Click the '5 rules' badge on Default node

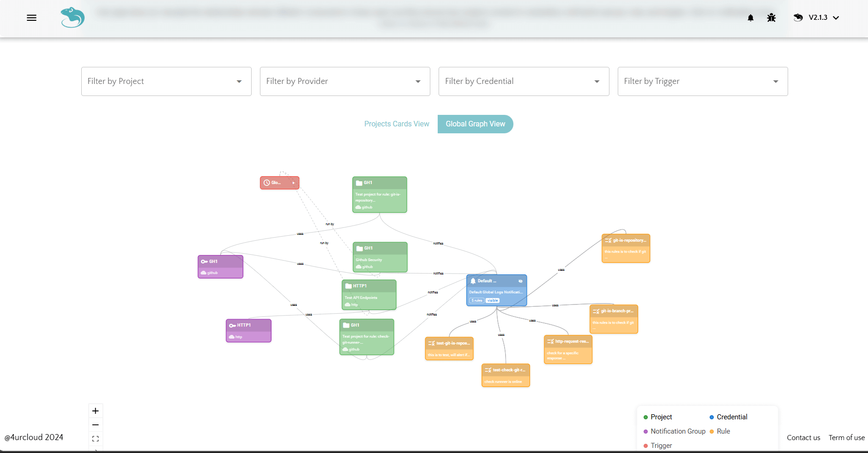coord(477,300)
